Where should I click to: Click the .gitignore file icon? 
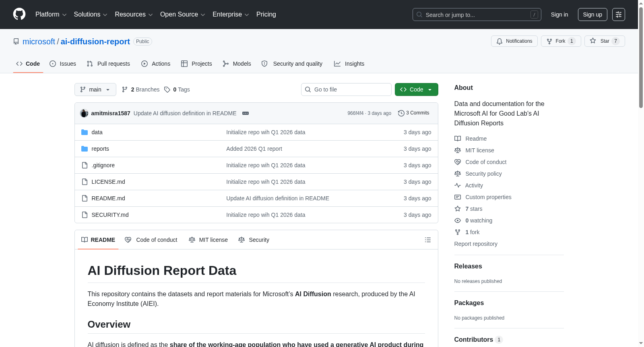[x=85, y=165]
